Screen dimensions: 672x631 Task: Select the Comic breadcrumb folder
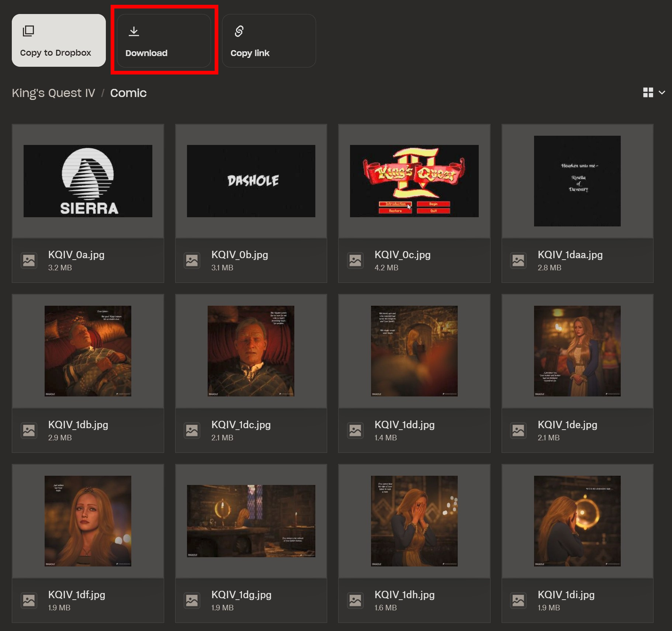click(x=128, y=93)
